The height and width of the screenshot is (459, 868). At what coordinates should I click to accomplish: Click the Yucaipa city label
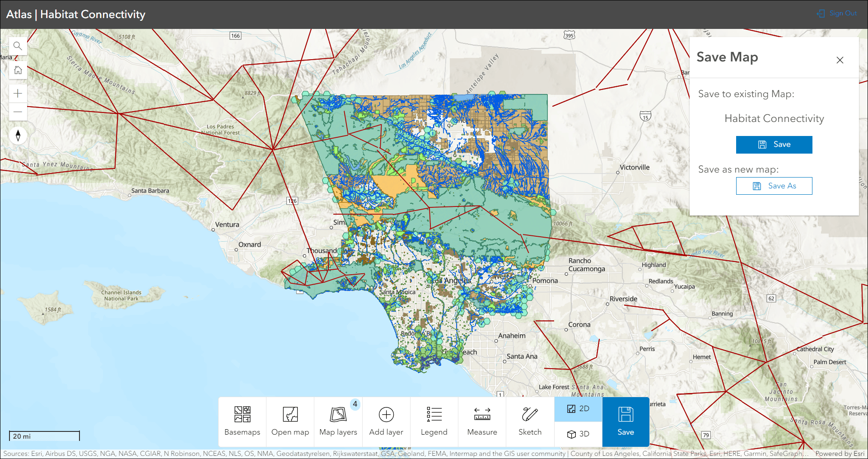[x=685, y=286]
